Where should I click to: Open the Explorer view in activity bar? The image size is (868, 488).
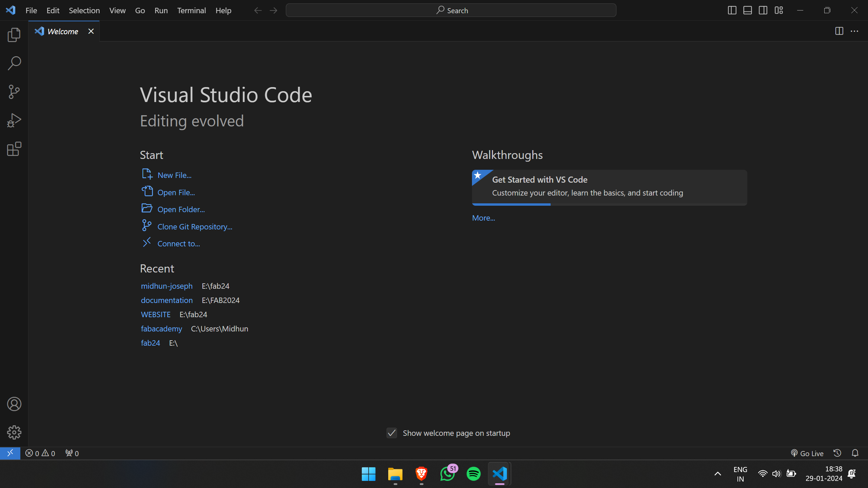tap(14, 35)
